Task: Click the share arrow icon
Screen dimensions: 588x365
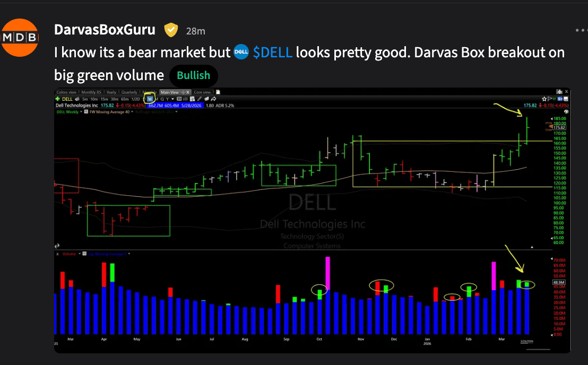Action: [x=213, y=99]
